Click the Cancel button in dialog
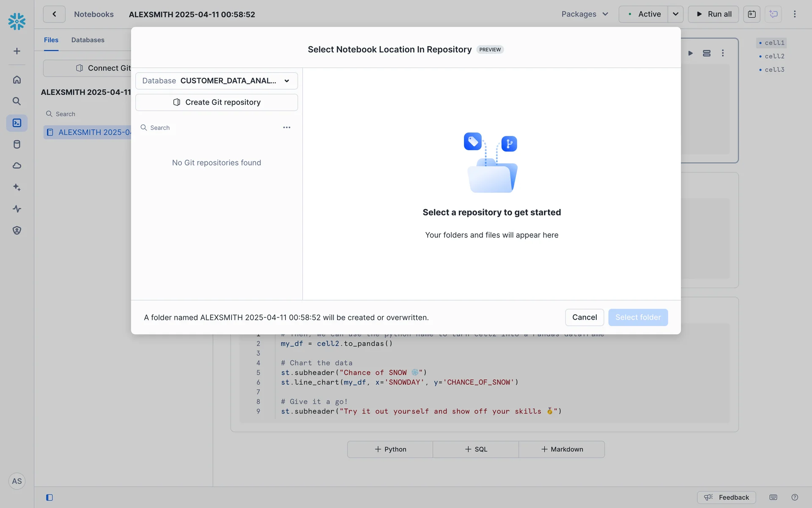Image resolution: width=812 pixels, height=508 pixels. click(584, 317)
